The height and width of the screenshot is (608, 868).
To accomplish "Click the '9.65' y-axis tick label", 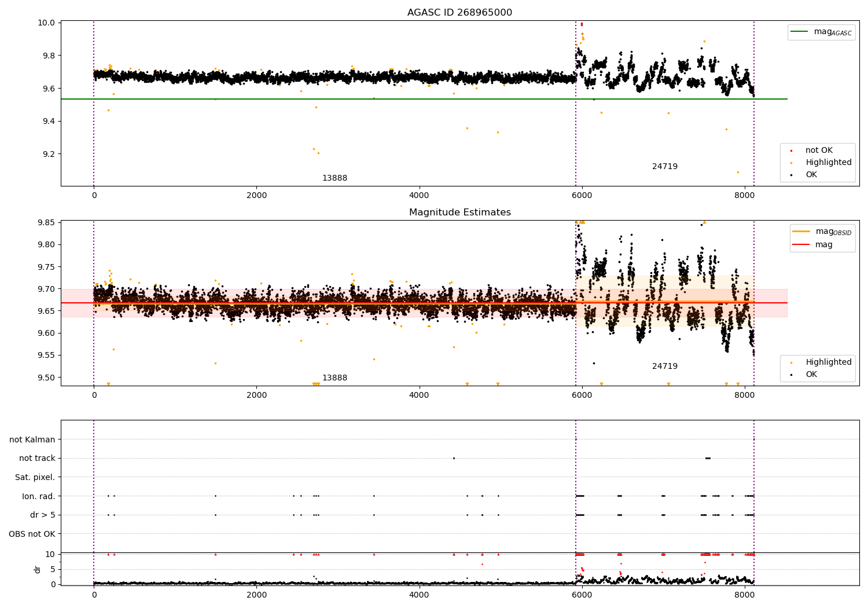I will pos(47,311).
